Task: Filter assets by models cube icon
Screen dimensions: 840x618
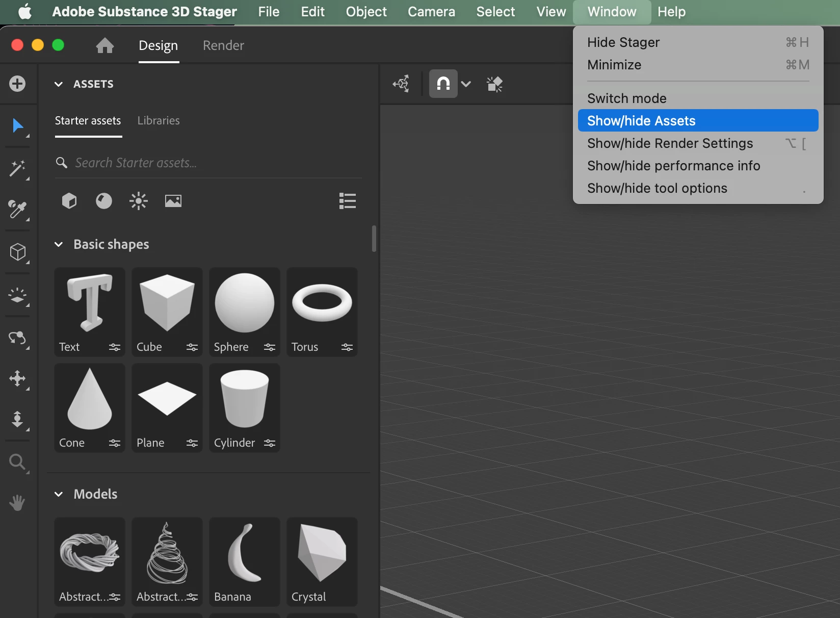Action: point(69,201)
